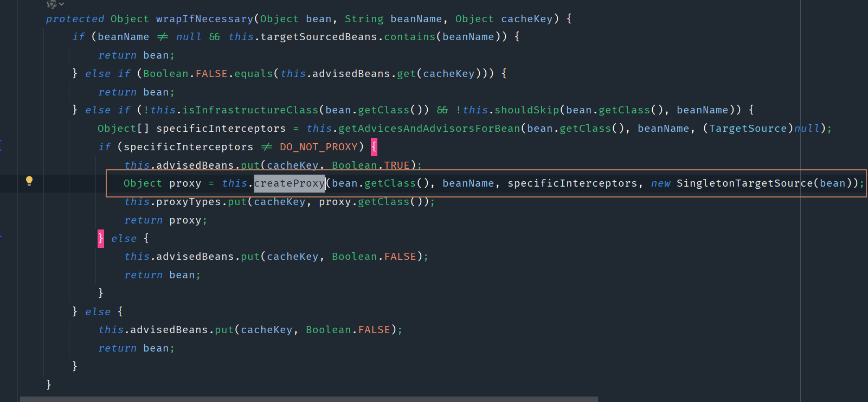Open the AI assistant inlay icon above the method
Image resolution: width=868 pixels, height=402 pixels.
point(52,4)
